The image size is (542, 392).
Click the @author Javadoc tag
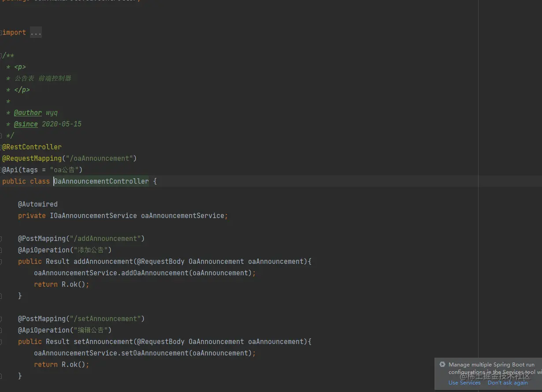click(x=28, y=113)
